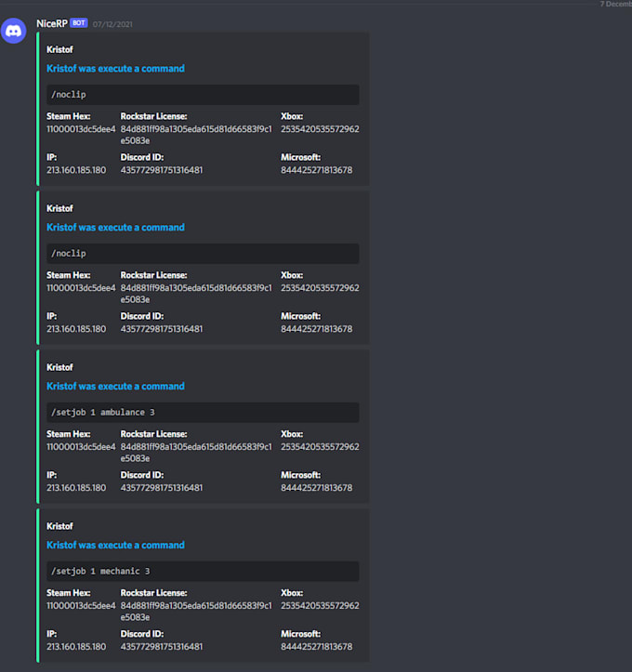Viewport: 632px width, 672px height.
Task: Click the Rockstar License value in mechanic embed
Action: (x=196, y=612)
